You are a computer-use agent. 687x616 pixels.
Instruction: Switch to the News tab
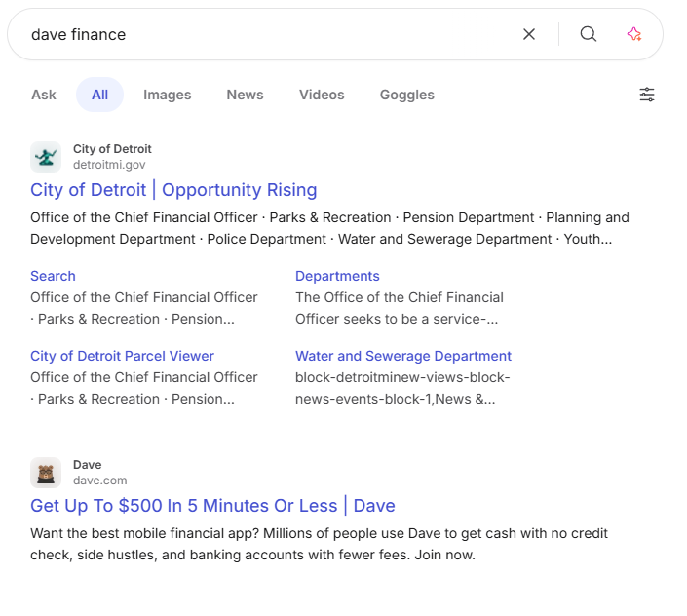245,95
